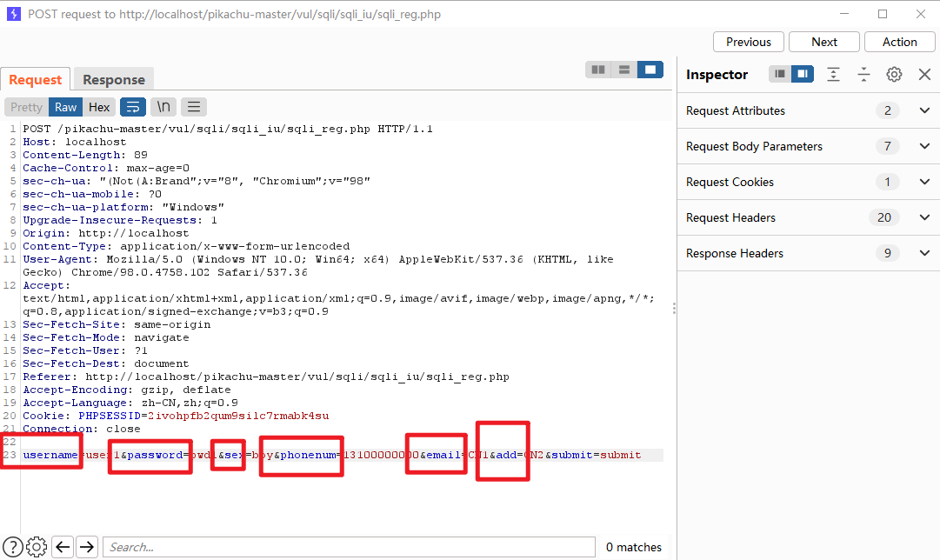940x560 pixels.
Task: Select vertical stacked layout icon
Action: [x=623, y=70]
